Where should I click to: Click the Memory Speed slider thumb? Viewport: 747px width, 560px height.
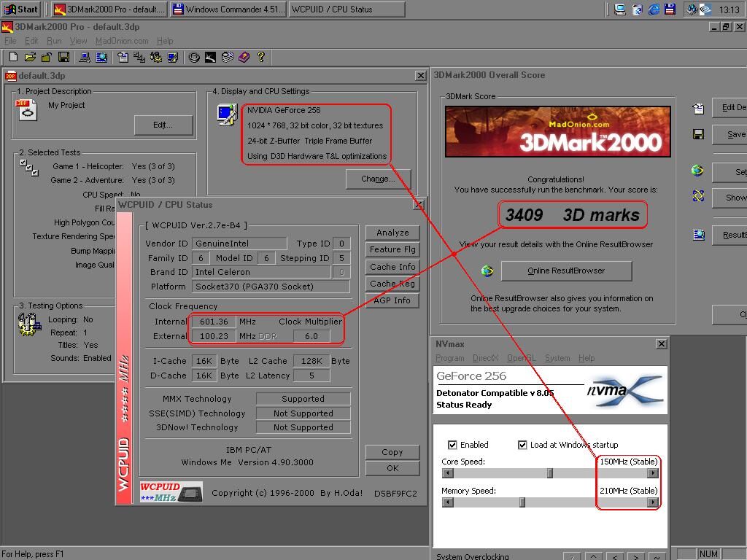pyautogui.click(x=522, y=502)
